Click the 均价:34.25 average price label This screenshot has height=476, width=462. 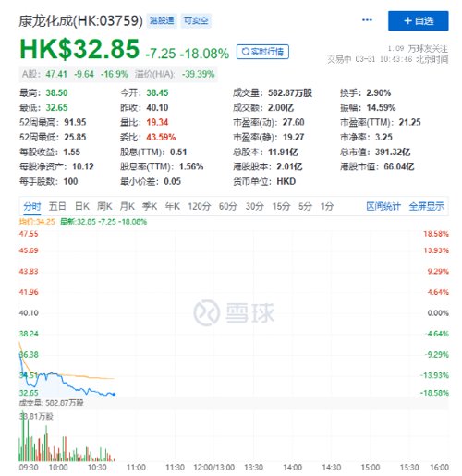coord(37,222)
